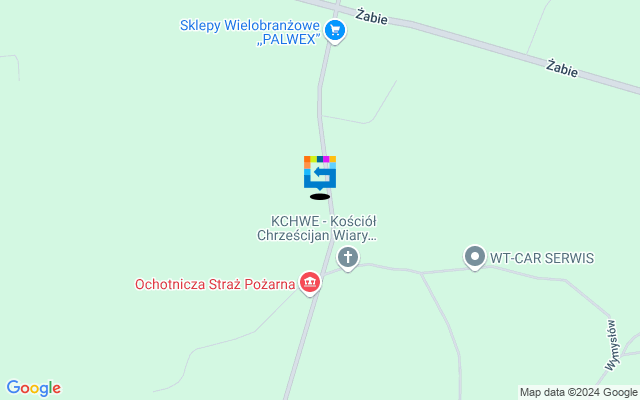640x400 pixels.
Task: Click the black oval shadow under marker
Action: 320,197
